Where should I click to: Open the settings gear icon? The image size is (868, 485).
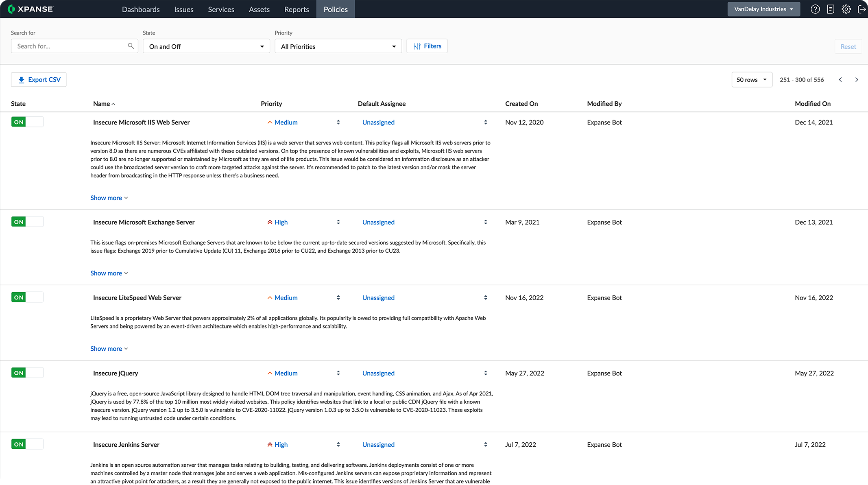(846, 9)
